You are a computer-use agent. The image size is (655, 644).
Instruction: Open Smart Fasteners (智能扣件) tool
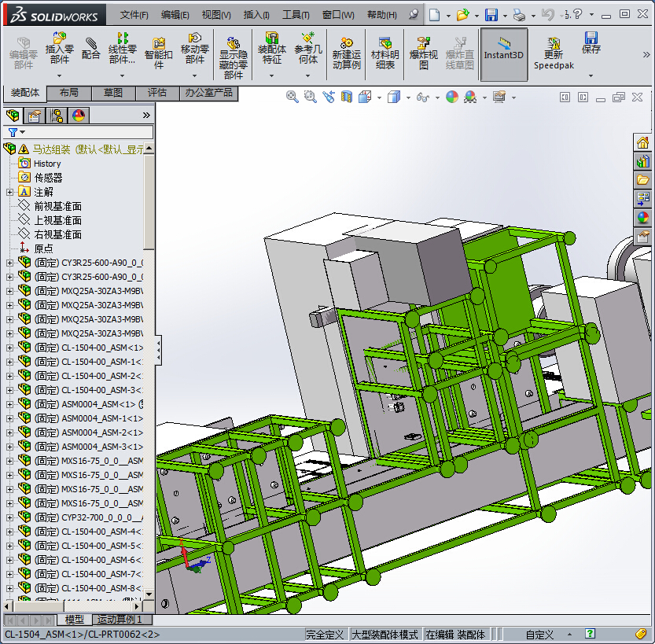(159, 49)
